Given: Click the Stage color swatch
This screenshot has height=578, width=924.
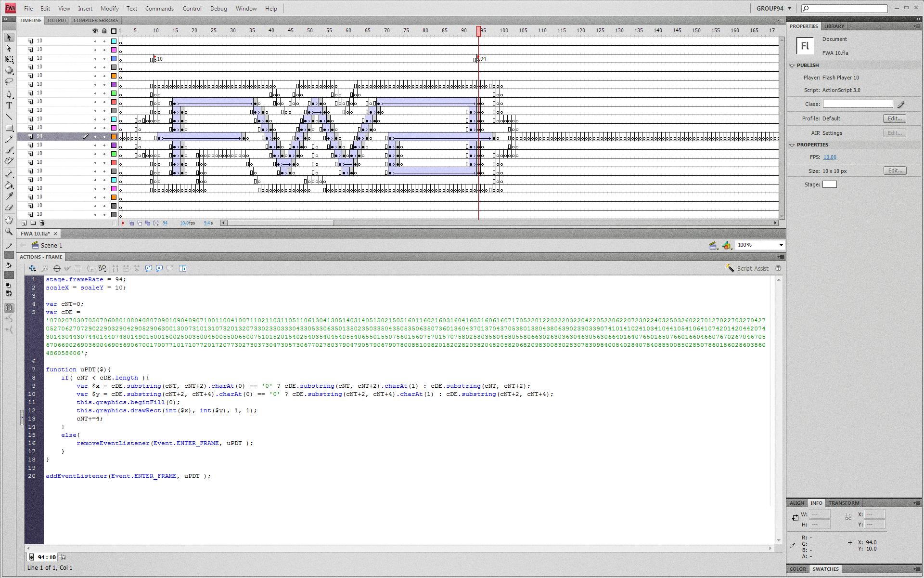Looking at the screenshot, I should tap(829, 184).
